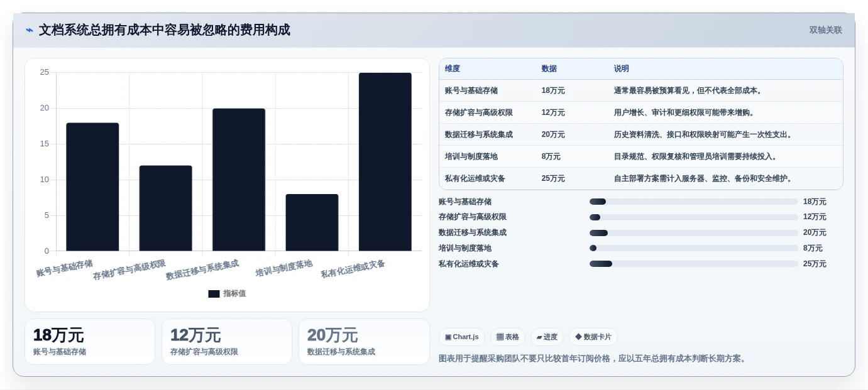Click the 说明 column header

coord(622,68)
